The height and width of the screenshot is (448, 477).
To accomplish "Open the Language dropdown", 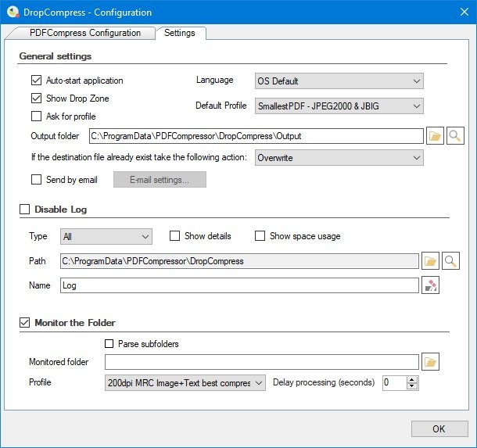I will (339, 81).
